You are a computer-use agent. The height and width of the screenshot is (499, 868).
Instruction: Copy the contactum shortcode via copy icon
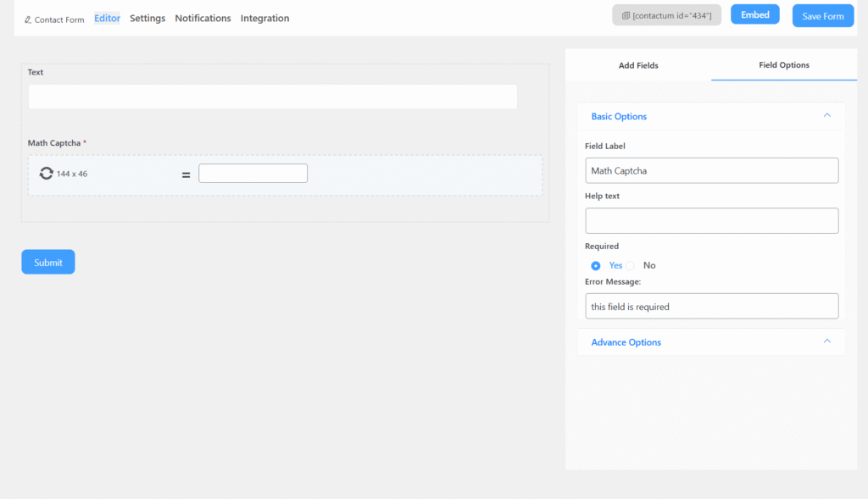[626, 16]
